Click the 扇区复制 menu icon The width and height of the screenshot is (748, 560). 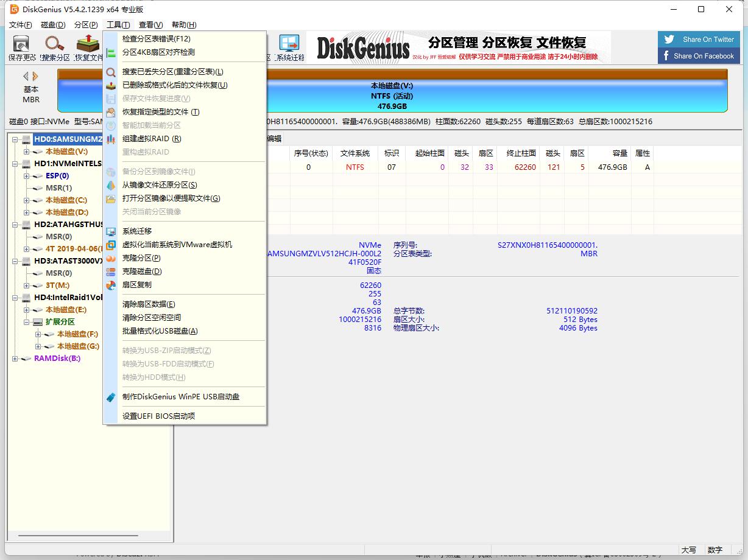pyautogui.click(x=111, y=285)
